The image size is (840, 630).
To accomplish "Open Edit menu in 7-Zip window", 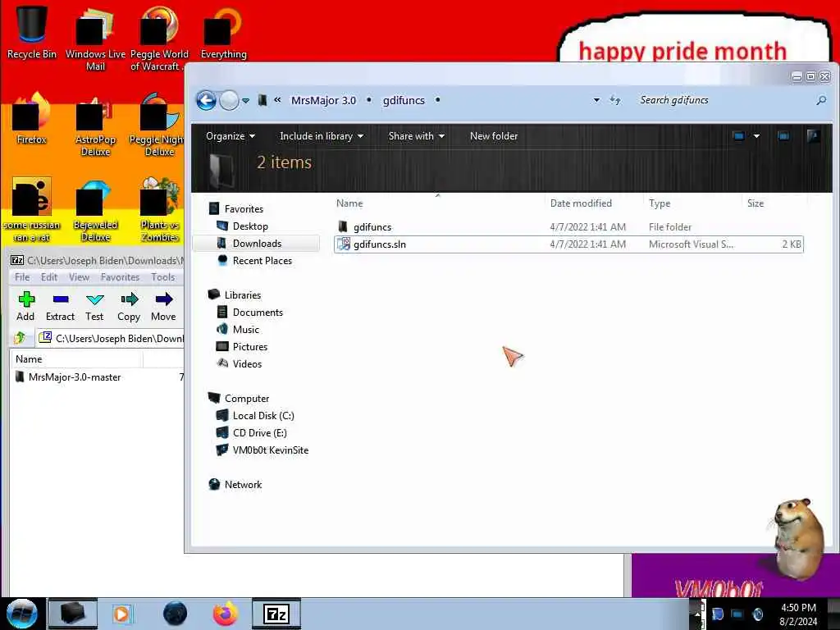I will coord(48,277).
